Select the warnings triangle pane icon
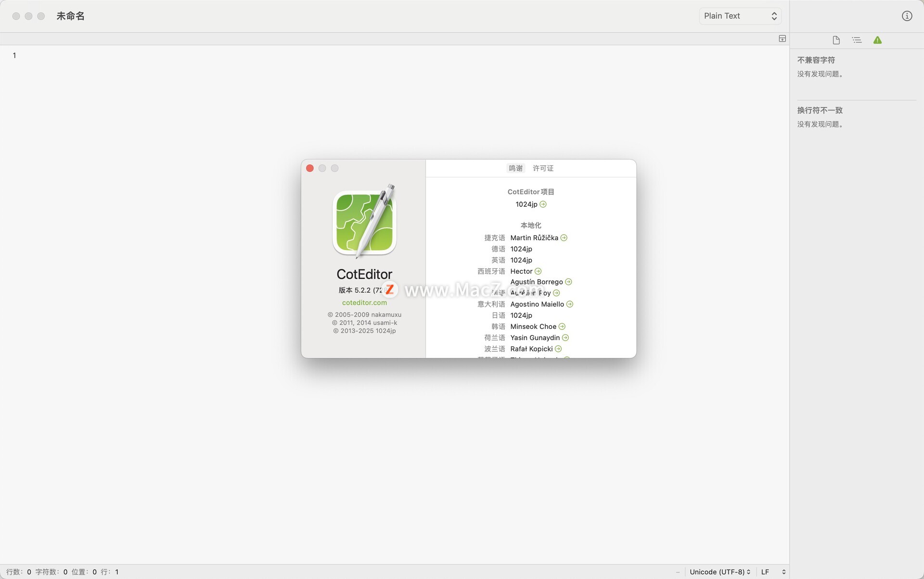Viewport: 924px width, 579px height. (x=877, y=40)
